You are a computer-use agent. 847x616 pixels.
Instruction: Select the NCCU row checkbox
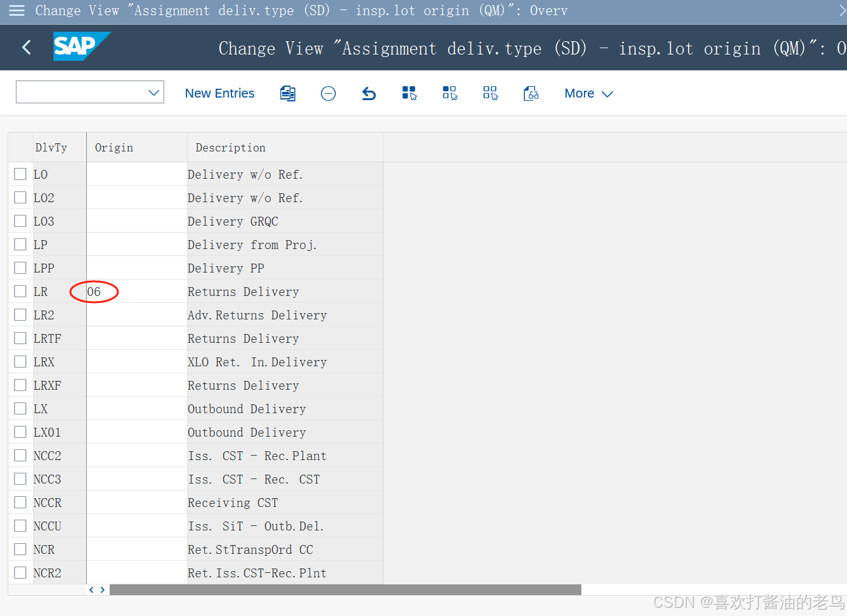tap(20, 525)
